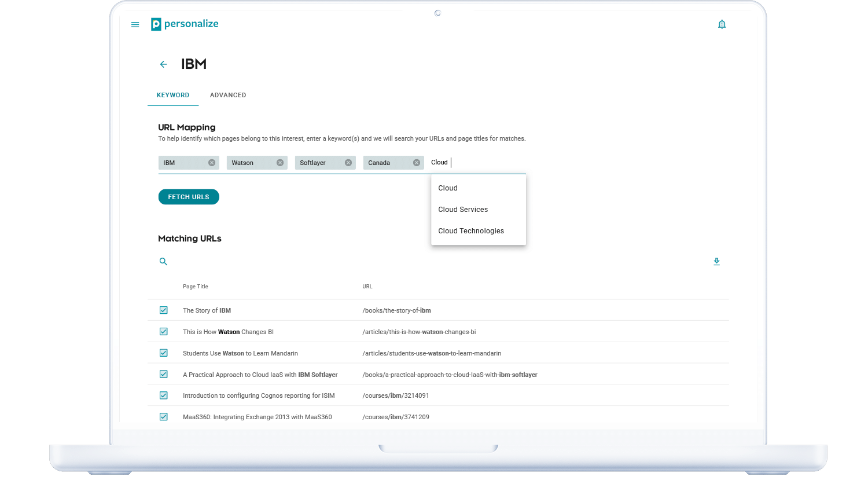The width and height of the screenshot is (868, 491).
Task: Uncheck Students Use Watson to Learn Mandarin
Action: (164, 353)
